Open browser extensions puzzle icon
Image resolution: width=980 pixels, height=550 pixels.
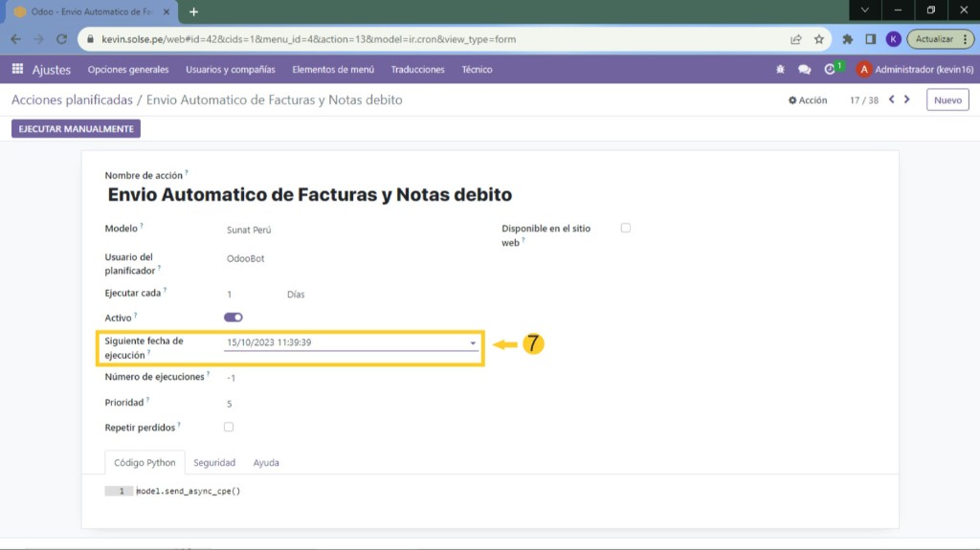point(848,39)
